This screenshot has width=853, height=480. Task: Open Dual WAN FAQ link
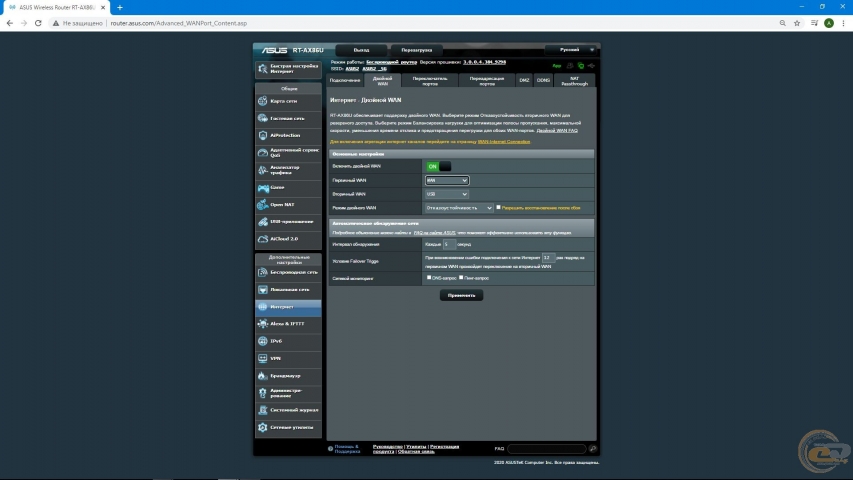tap(557, 131)
